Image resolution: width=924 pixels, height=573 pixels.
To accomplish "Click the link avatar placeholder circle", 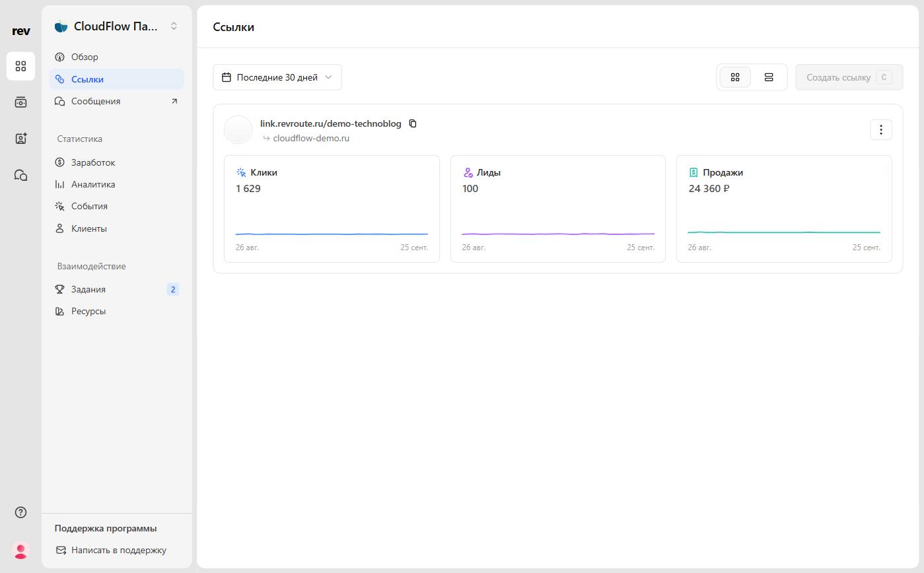I will click(x=238, y=129).
